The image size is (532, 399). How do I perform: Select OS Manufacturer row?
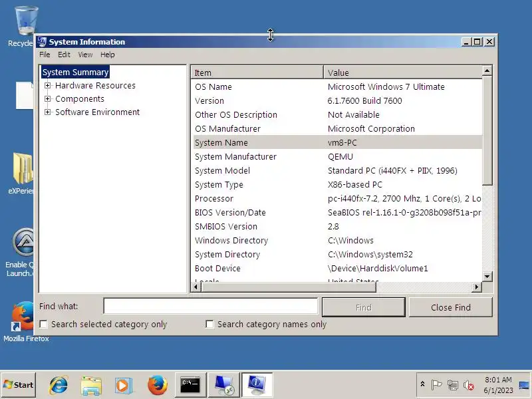[x=338, y=128]
